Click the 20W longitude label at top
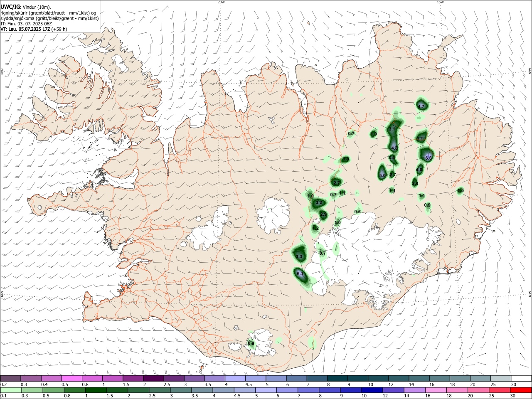Viewport: 532px width, 399px height. (x=221, y=2)
